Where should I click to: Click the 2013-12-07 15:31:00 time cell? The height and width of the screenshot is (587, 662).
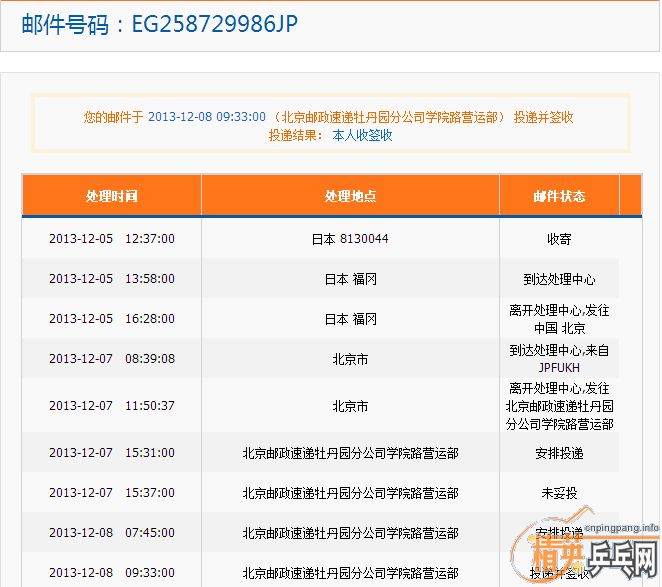[x=111, y=453]
